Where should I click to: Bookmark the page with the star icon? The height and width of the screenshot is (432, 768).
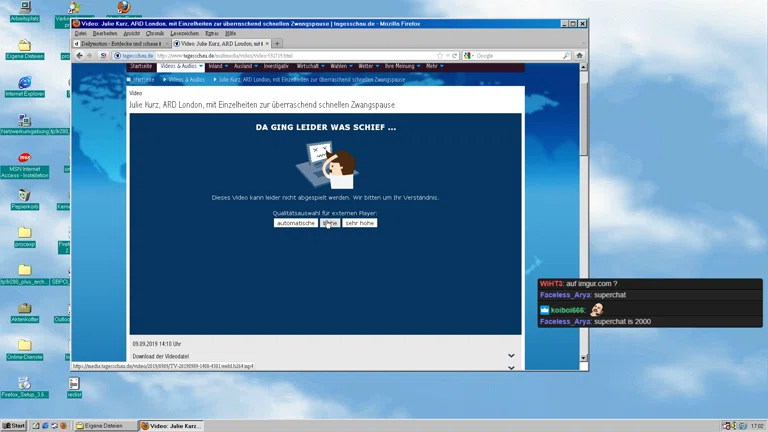click(x=440, y=56)
